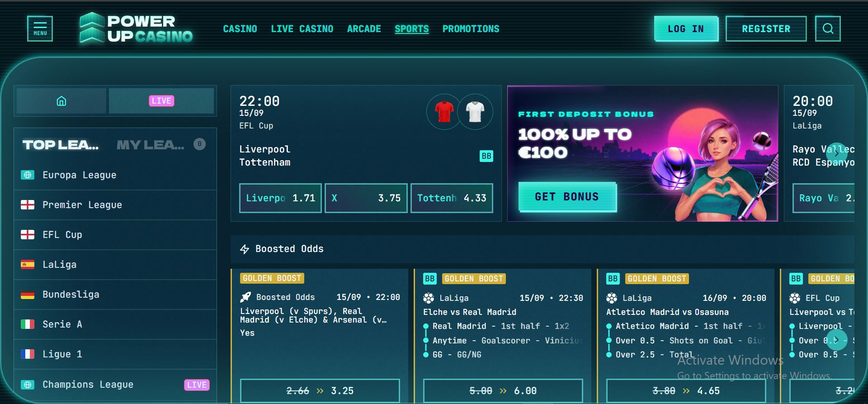Open the CASINO menu item

(x=240, y=29)
